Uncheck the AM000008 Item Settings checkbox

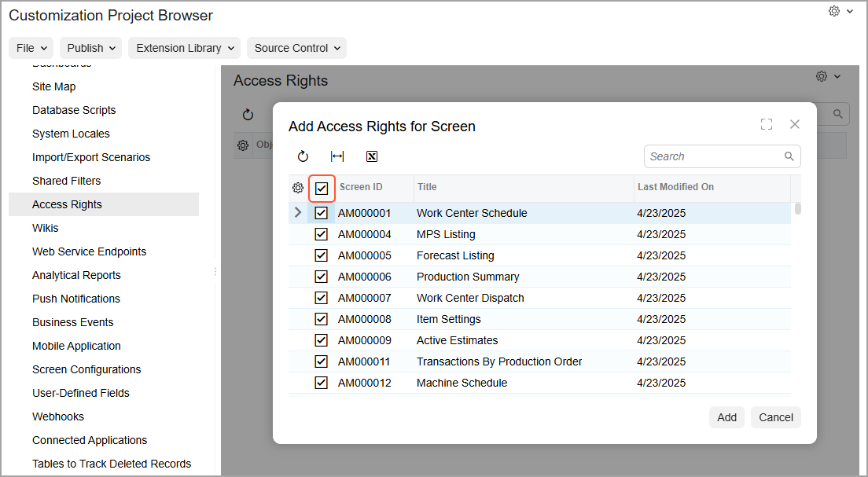coord(321,319)
